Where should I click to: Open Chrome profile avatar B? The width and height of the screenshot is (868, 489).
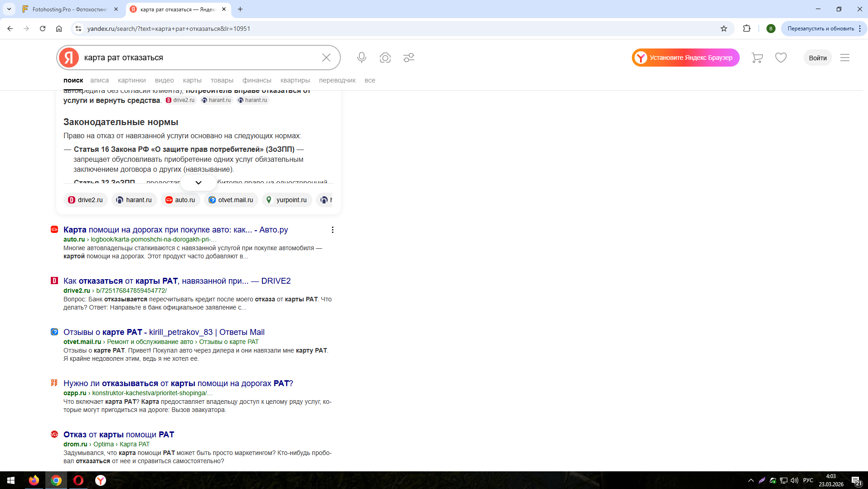point(771,29)
